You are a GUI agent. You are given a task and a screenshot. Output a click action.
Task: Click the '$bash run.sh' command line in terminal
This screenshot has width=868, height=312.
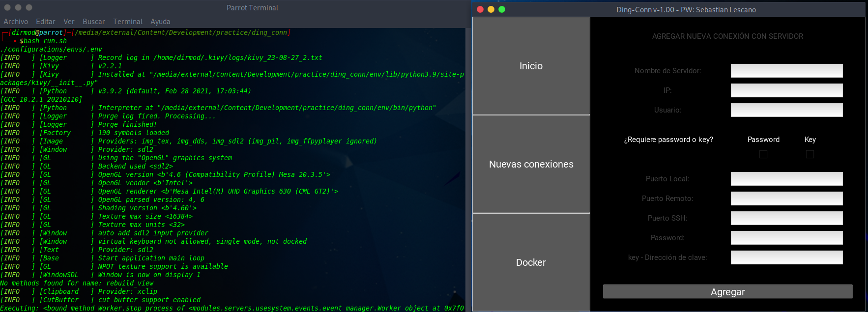(43, 41)
